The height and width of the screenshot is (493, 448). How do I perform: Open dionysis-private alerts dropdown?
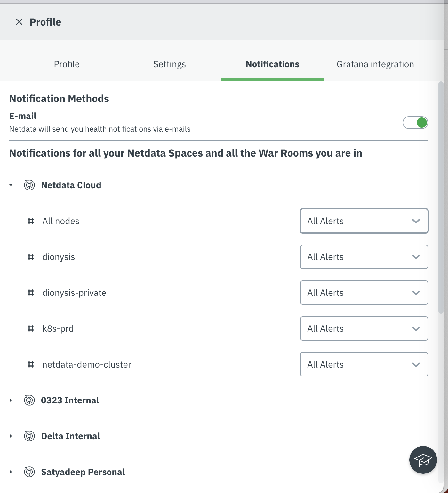pyautogui.click(x=364, y=293)
